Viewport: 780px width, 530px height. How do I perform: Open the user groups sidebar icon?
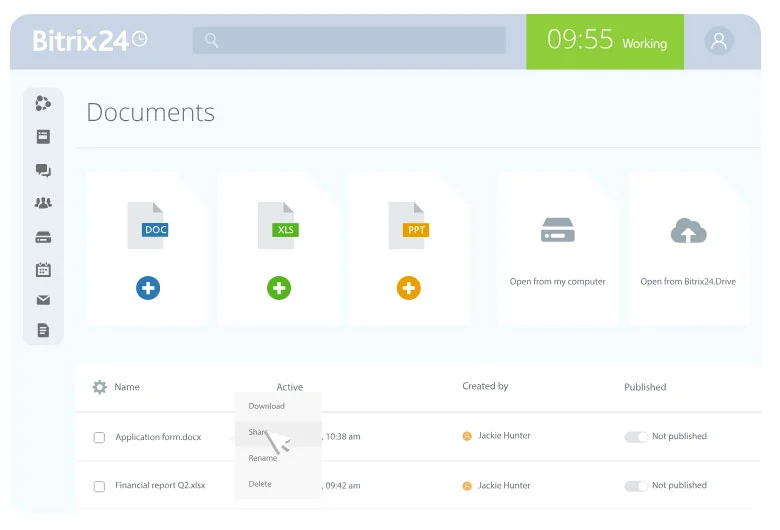coord(43,203)
